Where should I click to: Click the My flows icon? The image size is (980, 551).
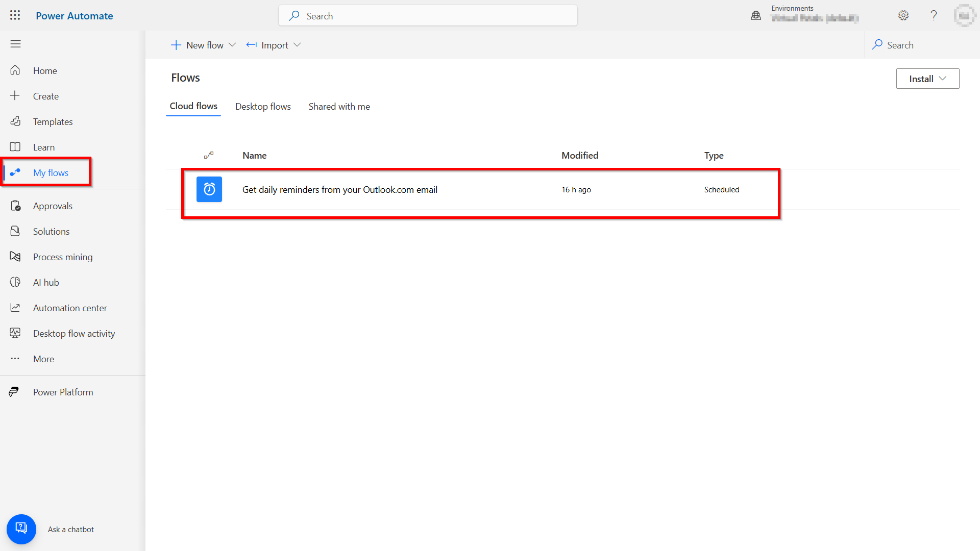click(x=15, y=172)
